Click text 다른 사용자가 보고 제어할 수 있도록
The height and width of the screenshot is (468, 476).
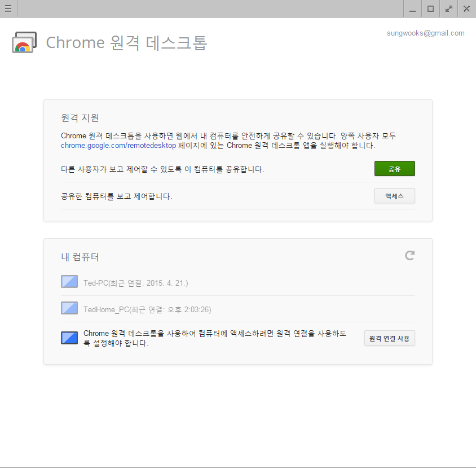point(121,169)
